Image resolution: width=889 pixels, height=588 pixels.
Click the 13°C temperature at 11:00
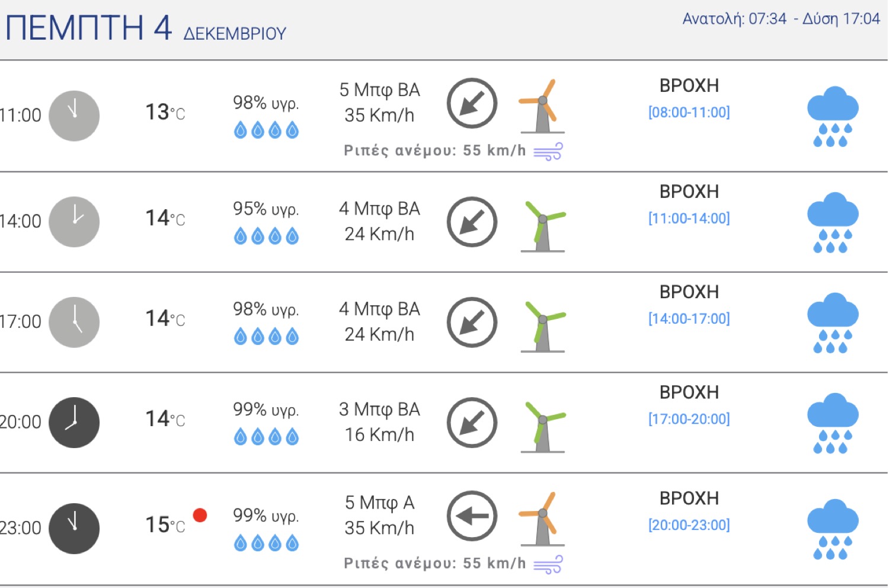[165, 112]
